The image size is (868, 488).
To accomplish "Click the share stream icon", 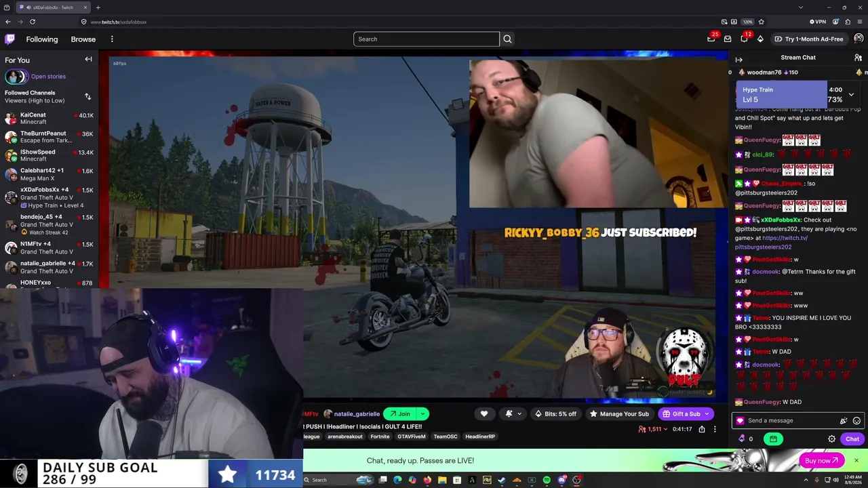I will coord(702,429).
